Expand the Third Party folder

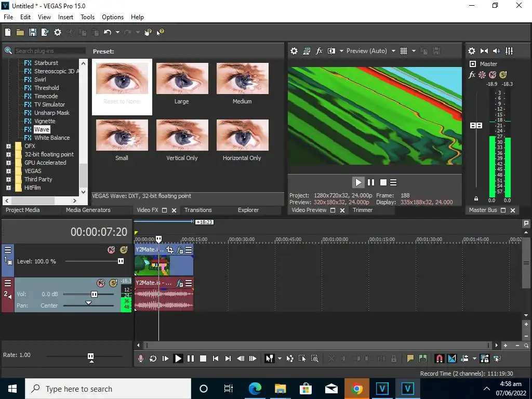coord(8,179)
